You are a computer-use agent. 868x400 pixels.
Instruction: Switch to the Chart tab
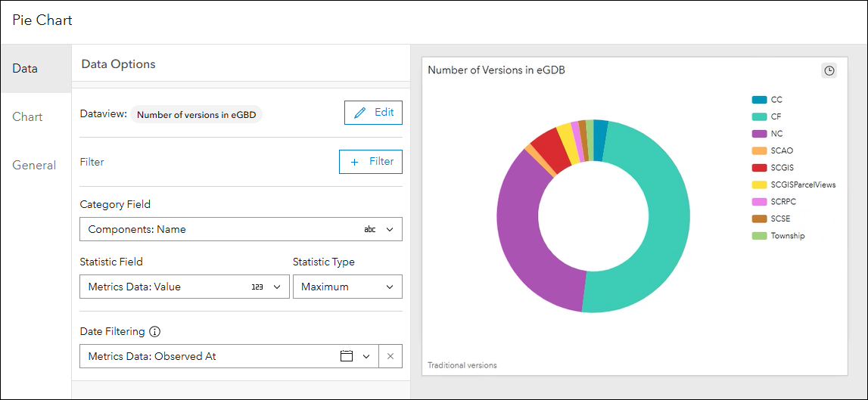(27, 117)
